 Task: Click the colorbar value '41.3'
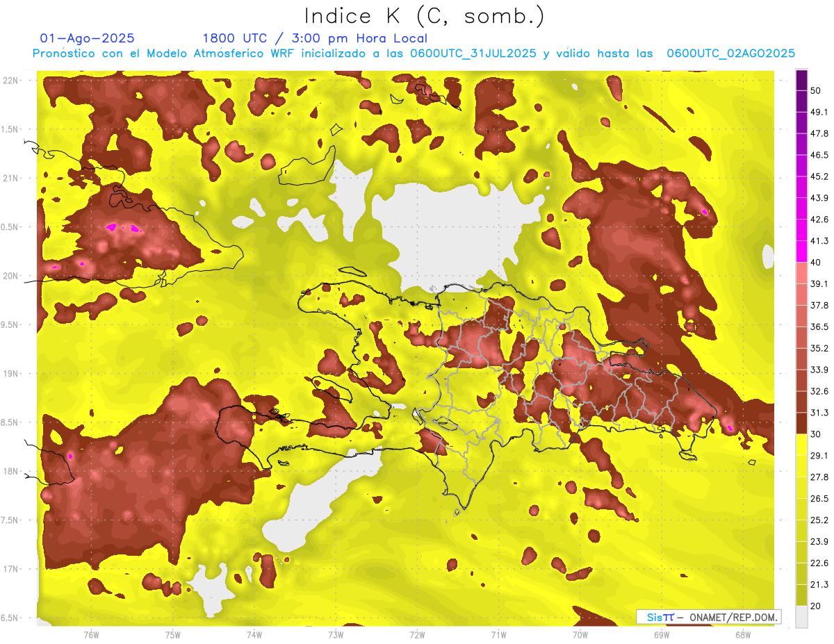(819, 241)
